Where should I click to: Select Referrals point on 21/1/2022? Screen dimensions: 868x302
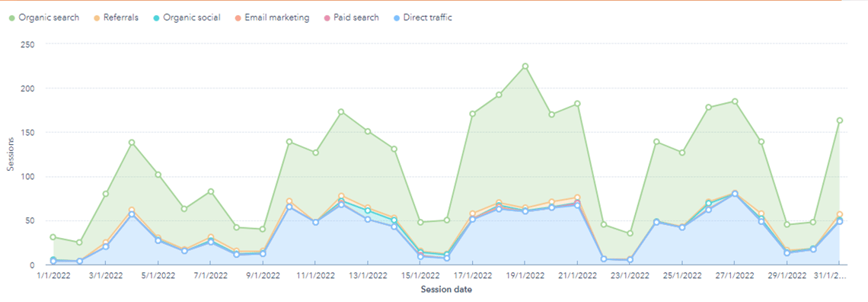577,198
